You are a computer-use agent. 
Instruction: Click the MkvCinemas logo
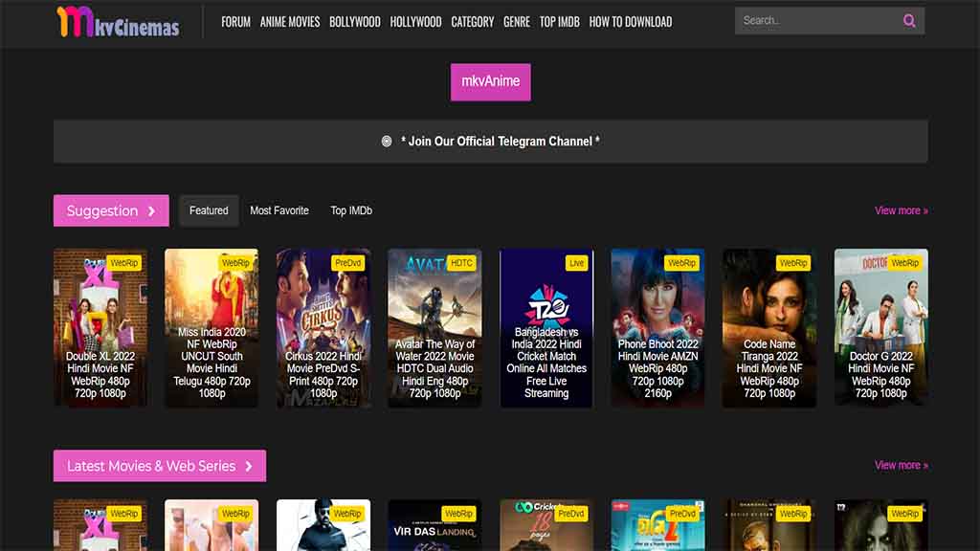[x=118, y=22]
